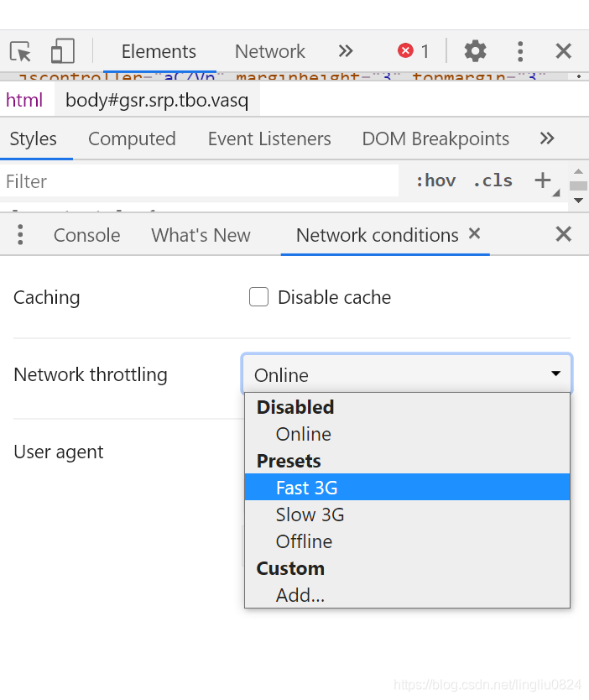The width and height of the screenshot is (589, 700).
Task: Close the bottom drawer
Action: 564,234
